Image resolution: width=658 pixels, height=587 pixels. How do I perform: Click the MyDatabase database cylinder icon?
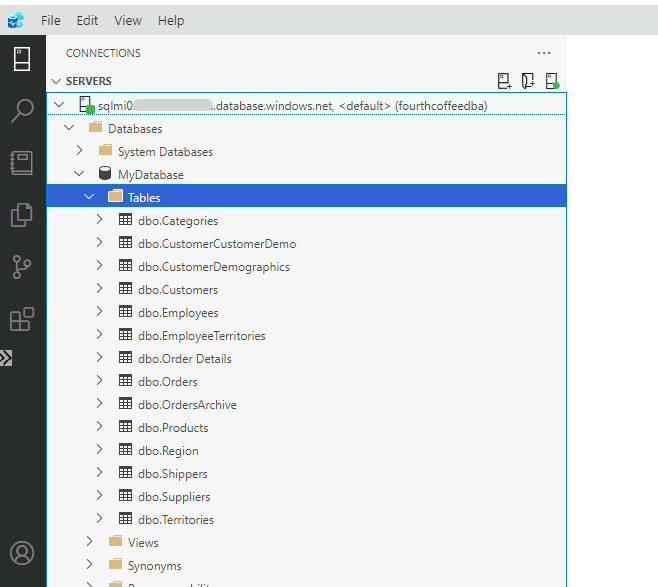[105, 173]
